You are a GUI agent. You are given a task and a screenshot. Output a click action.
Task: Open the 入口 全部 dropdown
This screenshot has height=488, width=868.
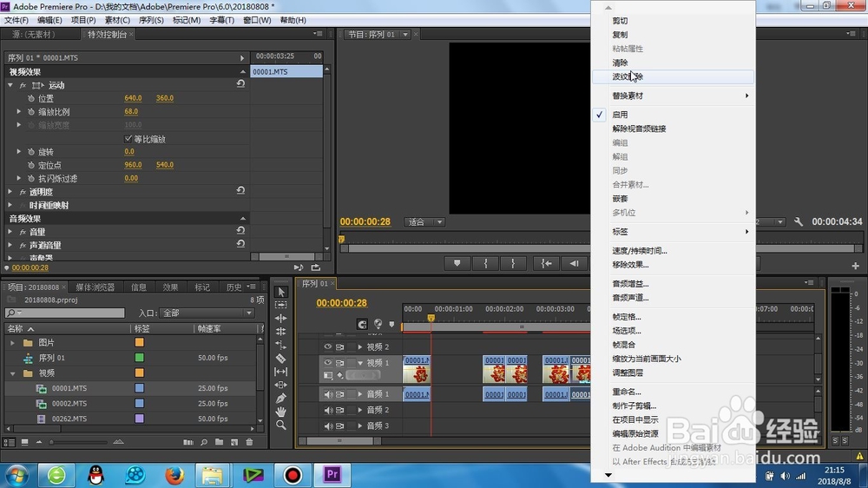point(207,313)
